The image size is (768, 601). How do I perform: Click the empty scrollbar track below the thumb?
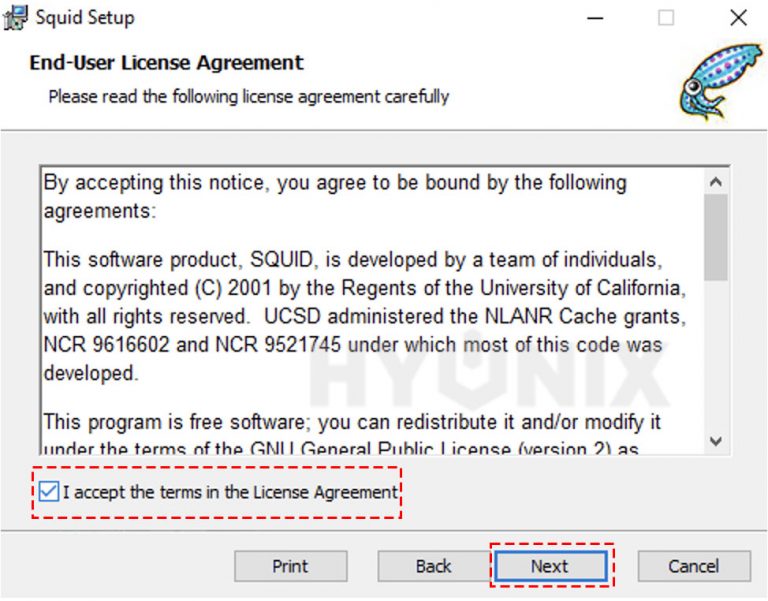pos(715,360)
